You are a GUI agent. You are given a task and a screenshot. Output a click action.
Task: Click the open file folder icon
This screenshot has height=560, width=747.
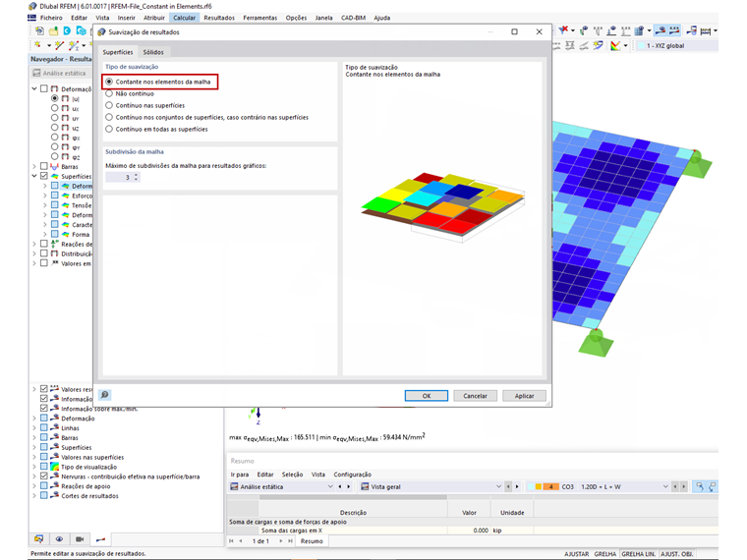point(53,31)
